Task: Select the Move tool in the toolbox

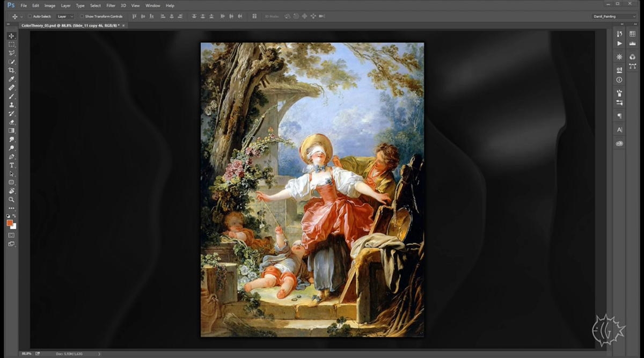Action: [11, 36]
